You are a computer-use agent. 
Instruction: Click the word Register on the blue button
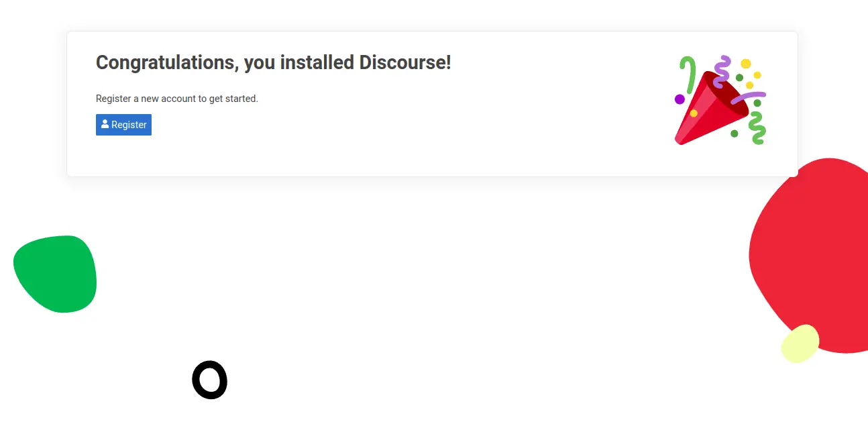(129, 125)
